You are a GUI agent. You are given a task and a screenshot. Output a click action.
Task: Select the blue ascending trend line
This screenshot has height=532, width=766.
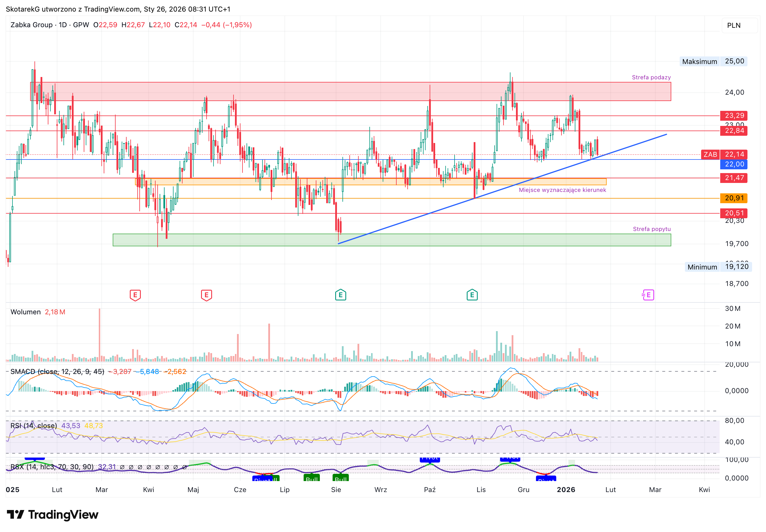pyautogui.click(x=502, y=189)
